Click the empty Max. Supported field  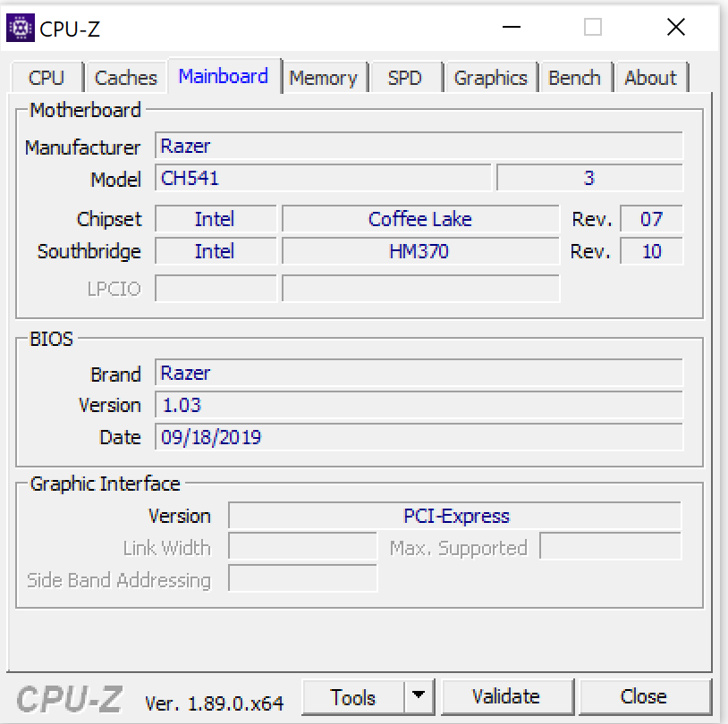[x=611, y=546]
